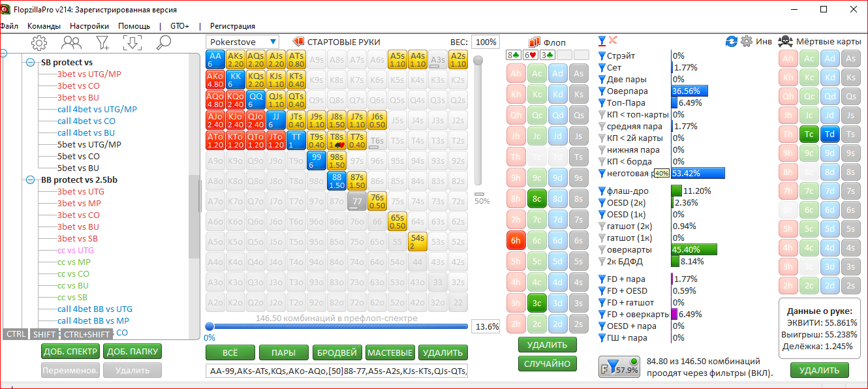Toggle the Оверпара filter funnel

tap(602, 91)
